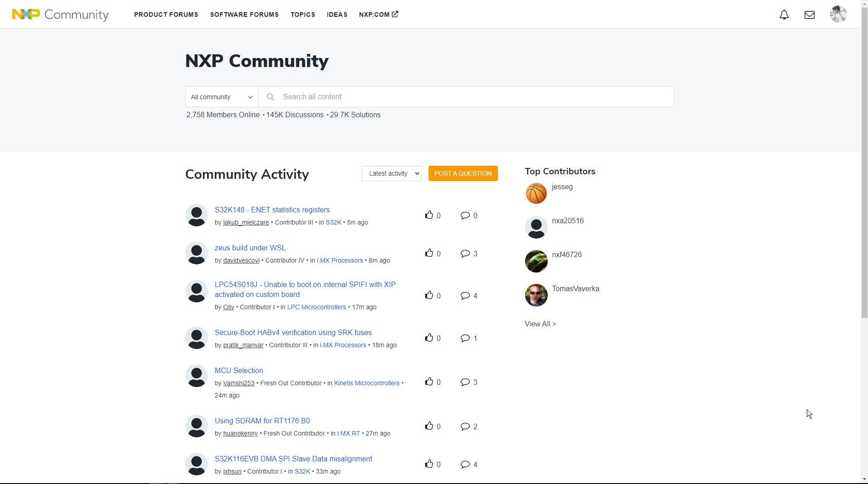Open davidvescovi's user profile link
Viewport: 868px width, 484px height.
pos(241,260)
